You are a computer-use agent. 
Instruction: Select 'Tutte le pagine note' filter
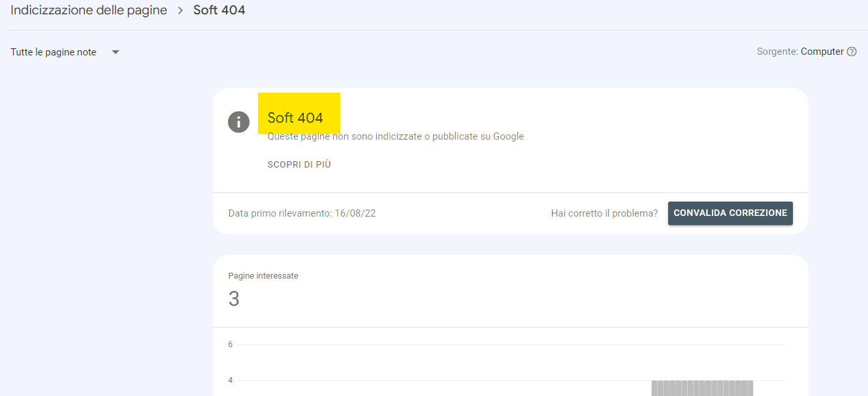coord(54,52)
